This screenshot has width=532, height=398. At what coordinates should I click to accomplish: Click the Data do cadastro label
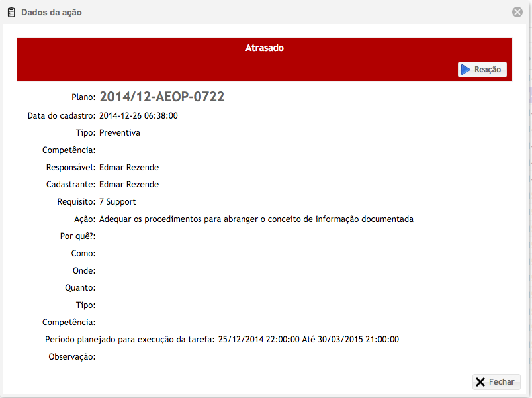62,116
